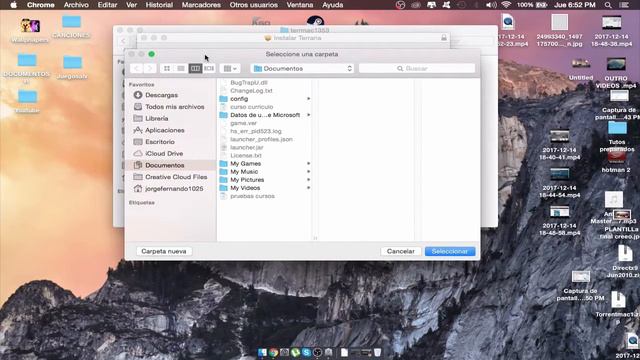This screenshot has width=640, height=360.
Task: Click the volume icon in menu bar
Action: (491, 5)
